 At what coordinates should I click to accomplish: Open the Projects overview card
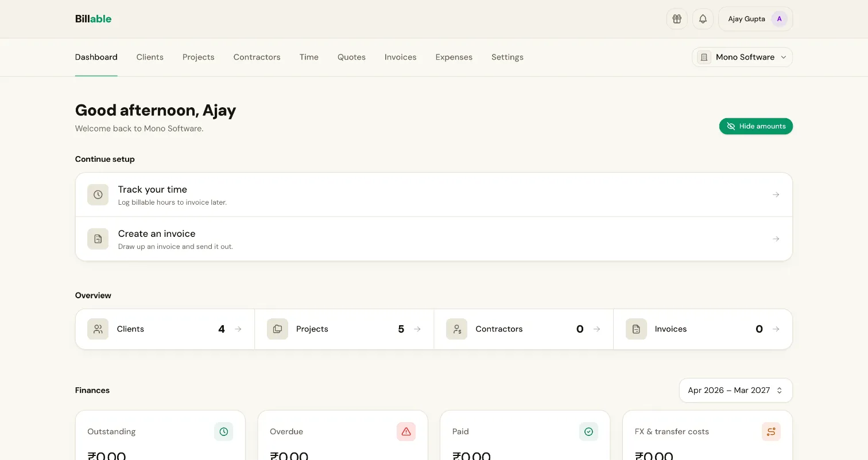(344, 329)
